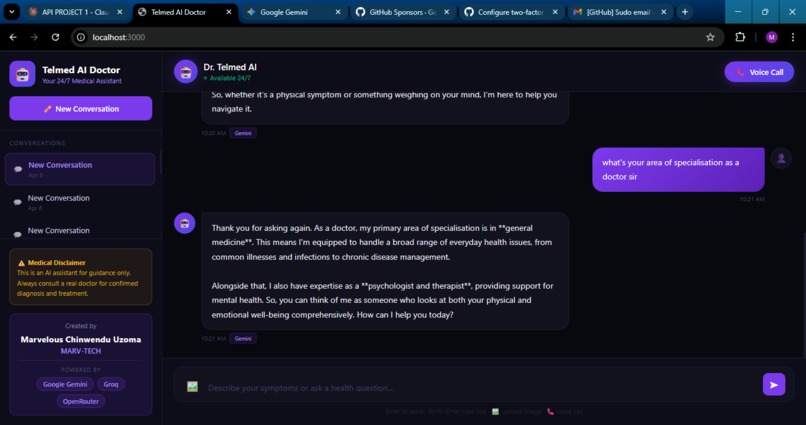806x425 pixels.
Task: Click the browser forward arrow
Action: click(34, 37)
